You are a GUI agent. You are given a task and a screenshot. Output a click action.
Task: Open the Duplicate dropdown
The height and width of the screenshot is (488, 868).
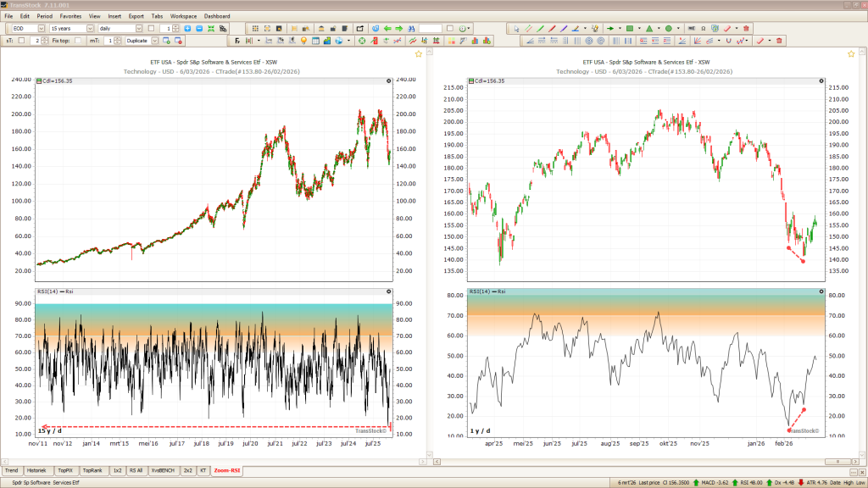pos(154,40)
